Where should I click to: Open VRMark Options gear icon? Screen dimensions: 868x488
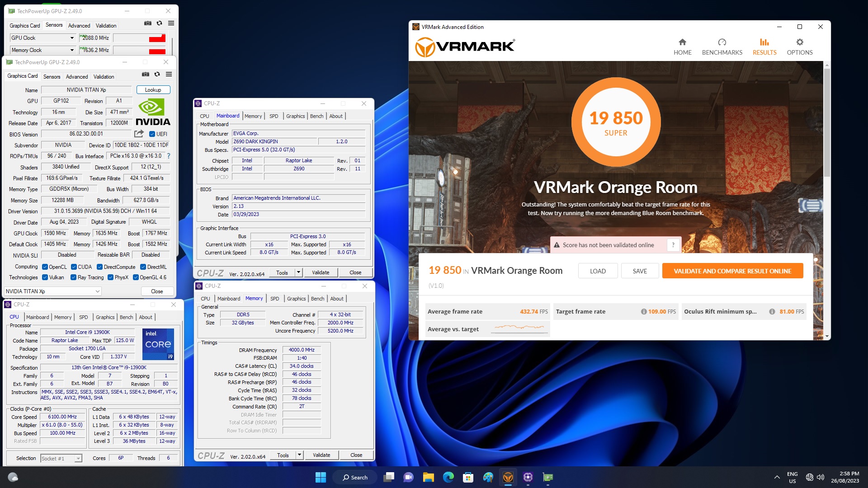coord(799,42)
